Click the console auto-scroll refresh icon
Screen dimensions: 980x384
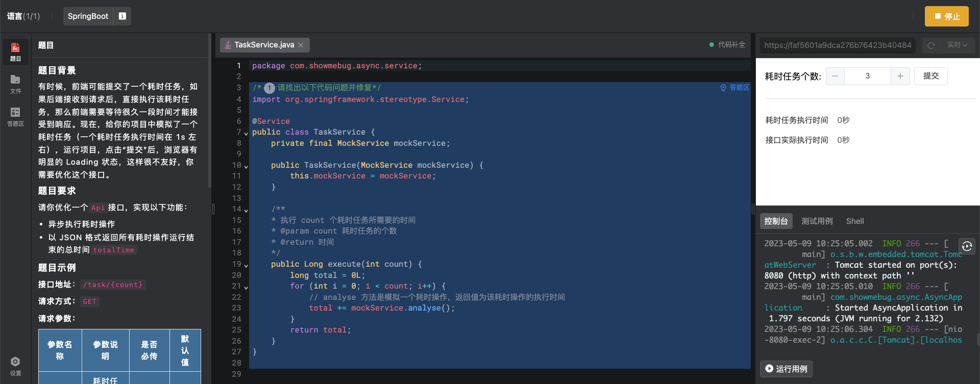pyautogui.click(x=967, y=246)
